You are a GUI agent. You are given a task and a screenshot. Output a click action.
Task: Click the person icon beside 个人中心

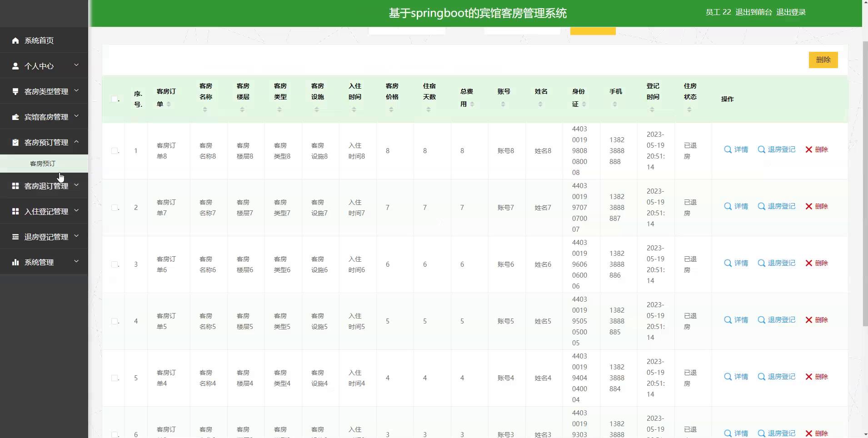[x=15, y=66]
